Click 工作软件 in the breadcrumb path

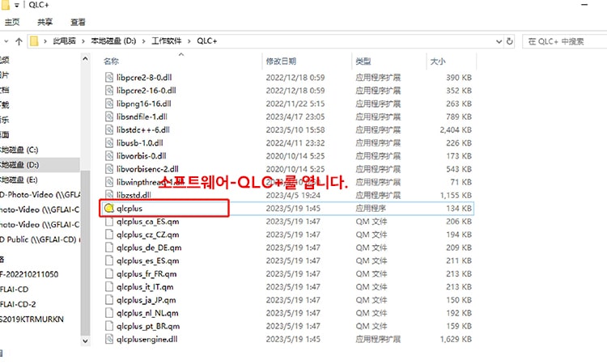[167, 41]
